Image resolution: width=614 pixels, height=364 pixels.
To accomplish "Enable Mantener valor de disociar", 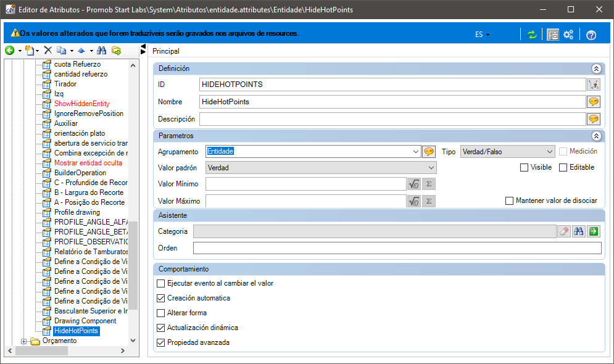I will pyautogui.click(x=509, y=201).
